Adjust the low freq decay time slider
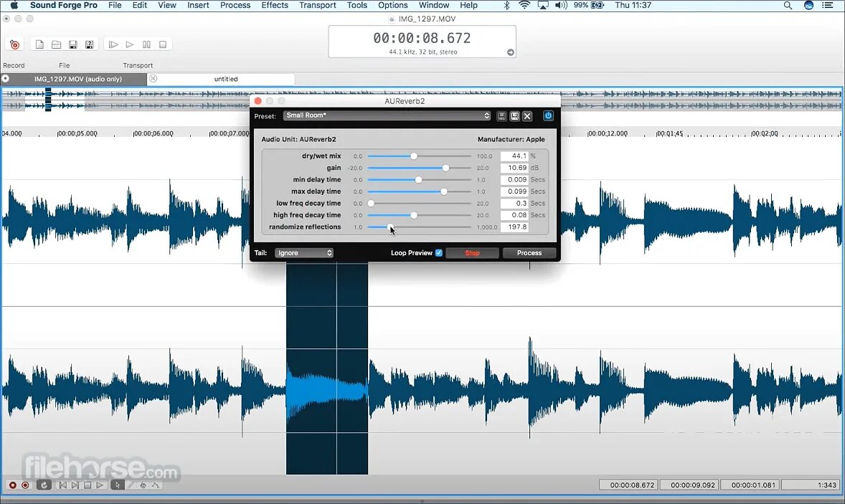Viewport: 845px width, 504px height. (371, 204)
